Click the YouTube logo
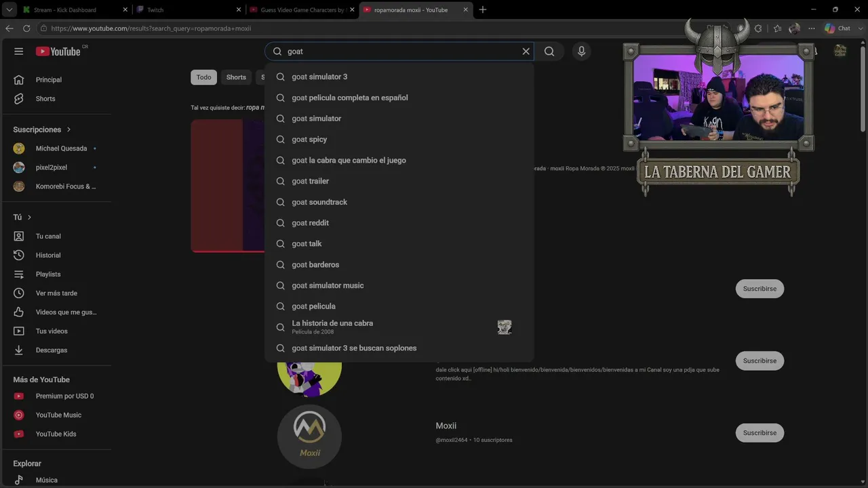Viewport: 868px width, 488px height. tap(58, 52)
